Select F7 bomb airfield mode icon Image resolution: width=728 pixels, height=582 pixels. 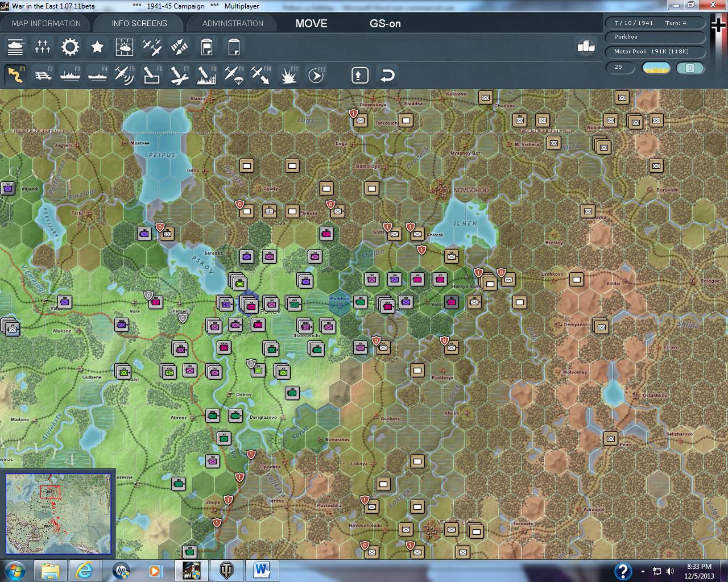pos(179,75)
